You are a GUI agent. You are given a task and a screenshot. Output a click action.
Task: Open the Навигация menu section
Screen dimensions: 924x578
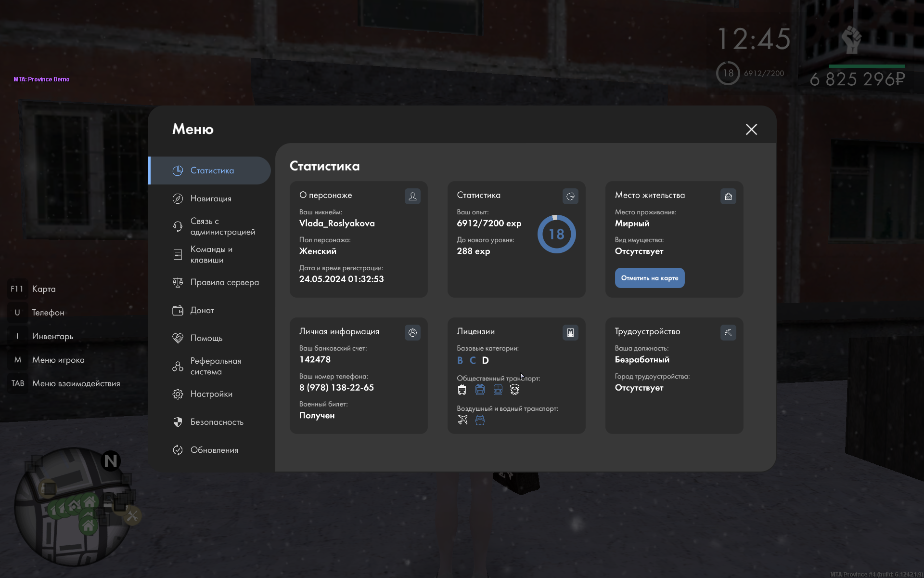point(210,198)
